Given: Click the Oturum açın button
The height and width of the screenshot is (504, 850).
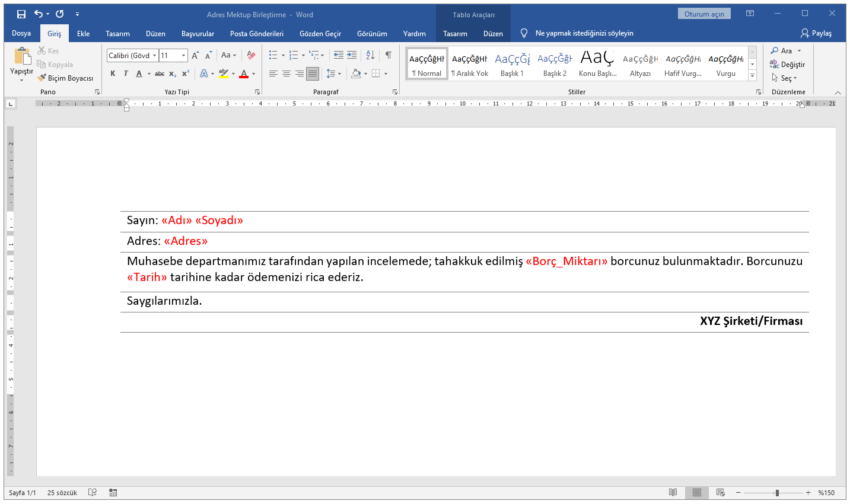Looking at the screenshot, I should point(704,14).
